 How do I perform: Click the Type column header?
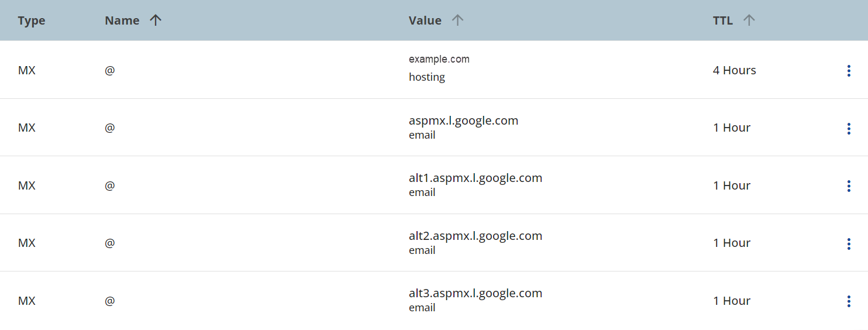(x=32, y=20)
